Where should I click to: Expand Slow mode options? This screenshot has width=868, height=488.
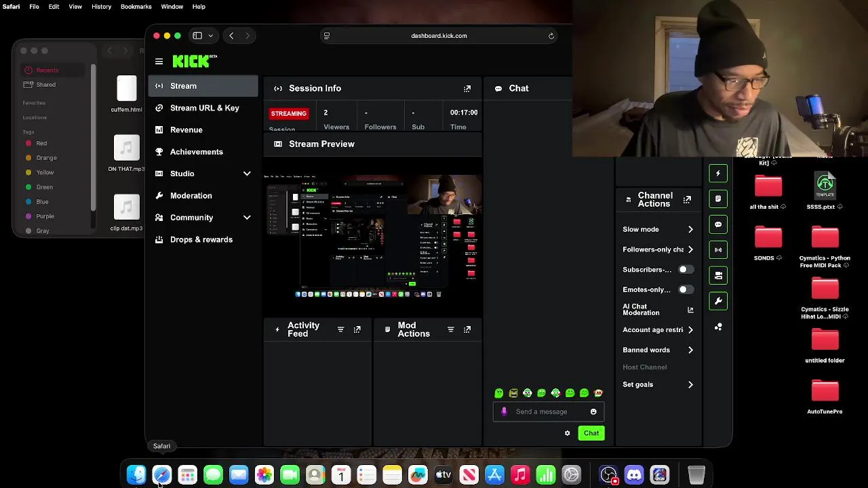coord(690,230)
